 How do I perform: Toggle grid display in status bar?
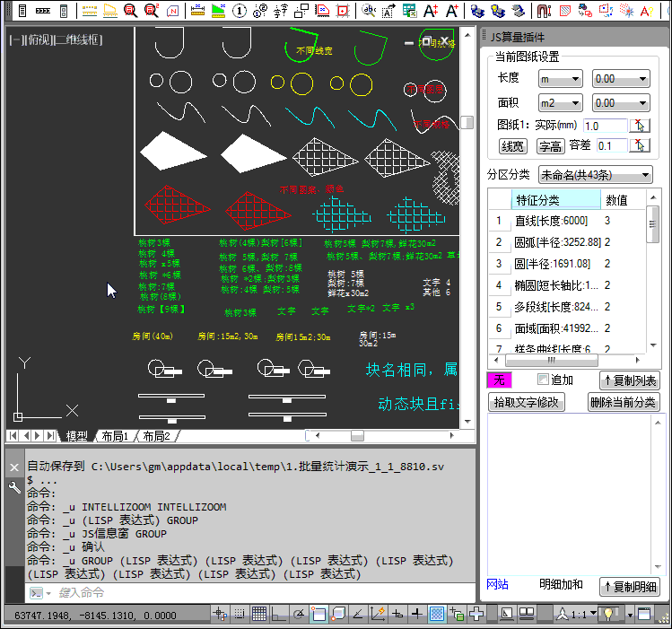pos(258,615)
